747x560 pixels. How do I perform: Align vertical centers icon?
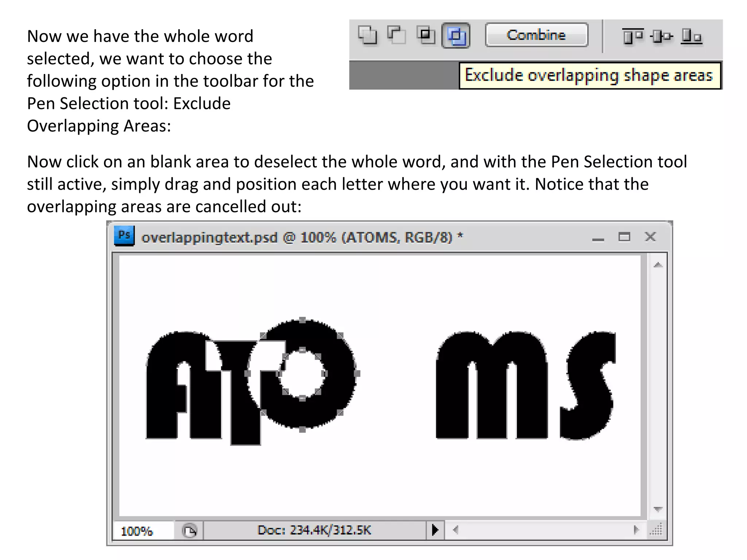[x=661, y=36]
